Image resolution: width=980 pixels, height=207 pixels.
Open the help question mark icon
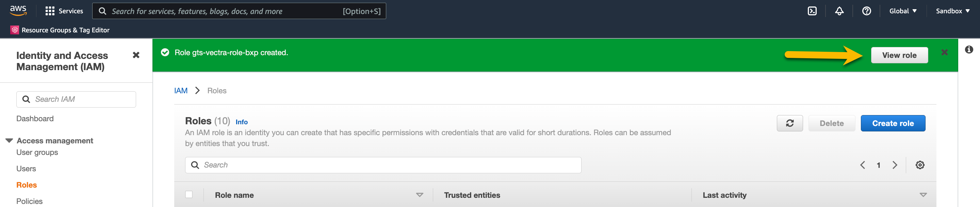[x=866, y=11]
